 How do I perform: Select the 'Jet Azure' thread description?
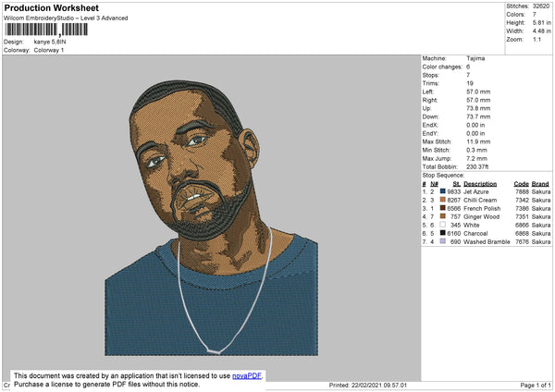476,191
